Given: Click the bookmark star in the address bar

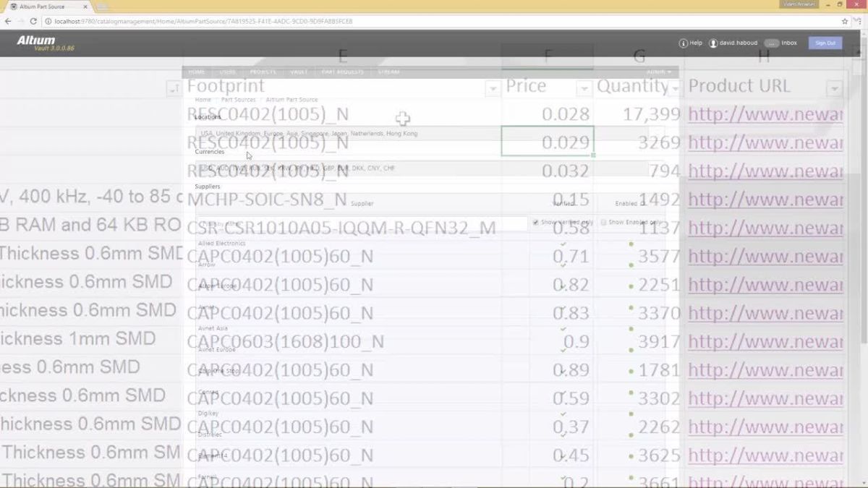Looking at the screenshot, I should (x=843, y=21).
